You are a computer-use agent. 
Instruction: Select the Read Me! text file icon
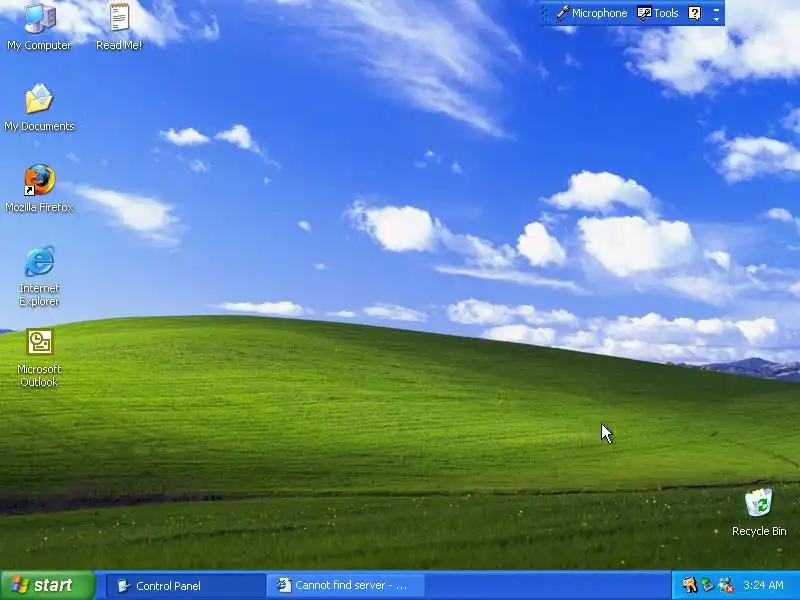click(119, 26)
